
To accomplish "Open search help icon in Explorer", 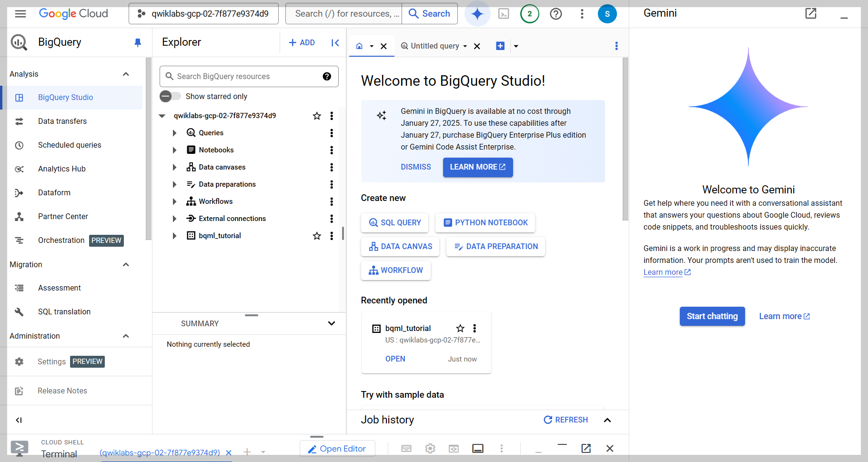I will (327, 76).
